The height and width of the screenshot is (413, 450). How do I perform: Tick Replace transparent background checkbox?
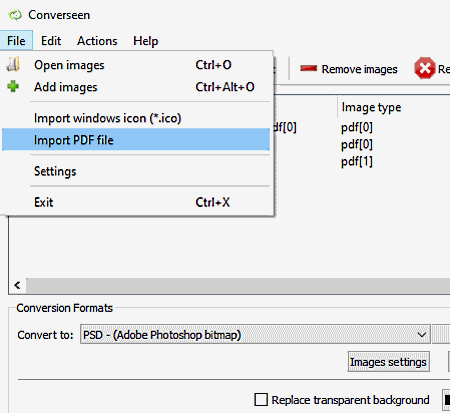tap(261, 399)
